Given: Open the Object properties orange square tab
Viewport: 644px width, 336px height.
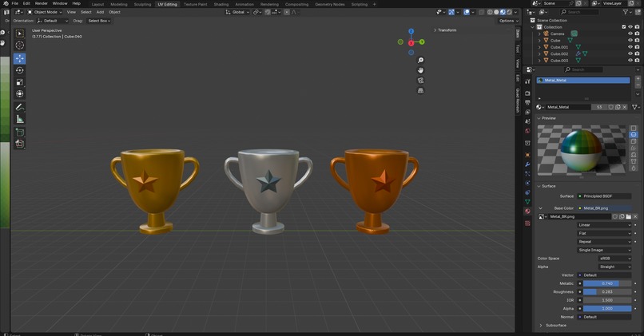Looking at the screenshot, I should click(x=528, y=155).
